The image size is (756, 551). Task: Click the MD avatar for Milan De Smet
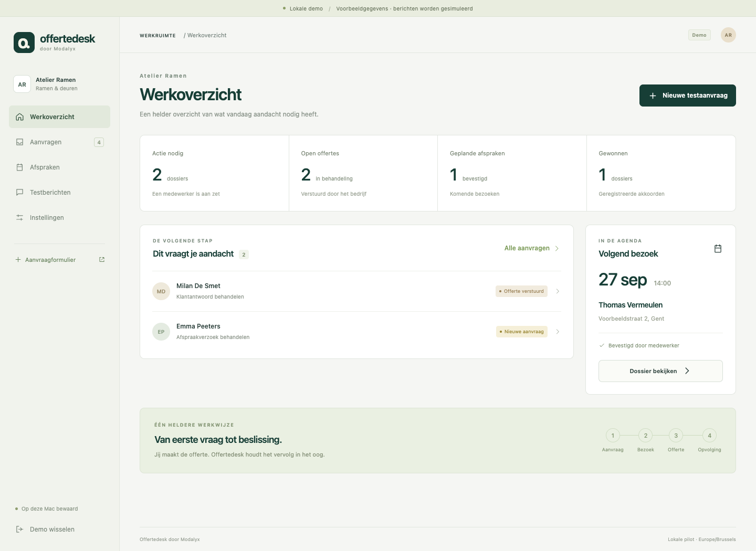point(161,291)
